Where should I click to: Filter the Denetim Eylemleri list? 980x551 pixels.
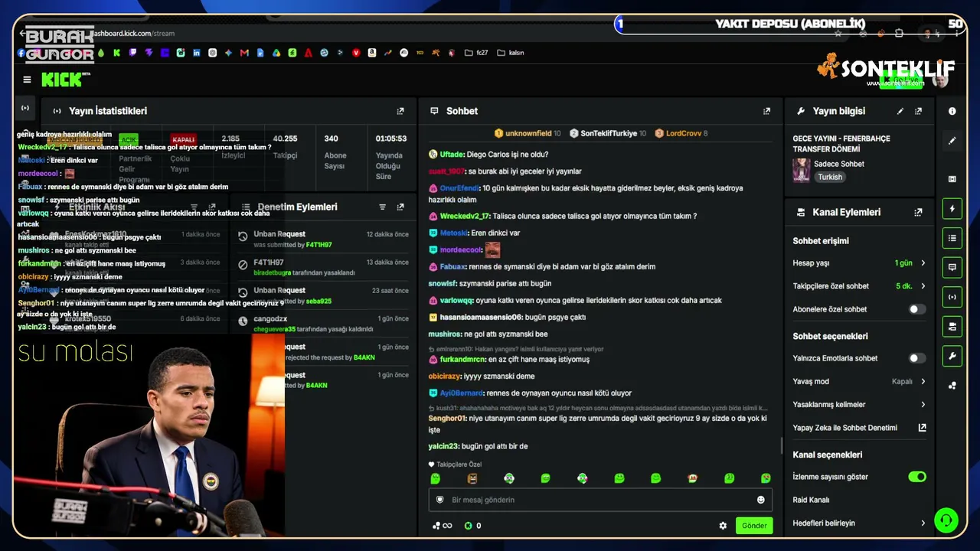(382, 207)
